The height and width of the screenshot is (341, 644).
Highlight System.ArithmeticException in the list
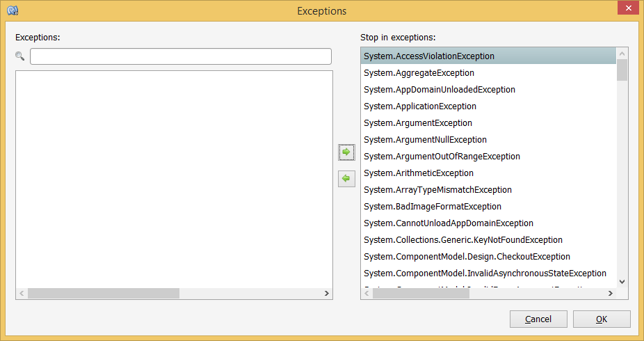point(418,173)
